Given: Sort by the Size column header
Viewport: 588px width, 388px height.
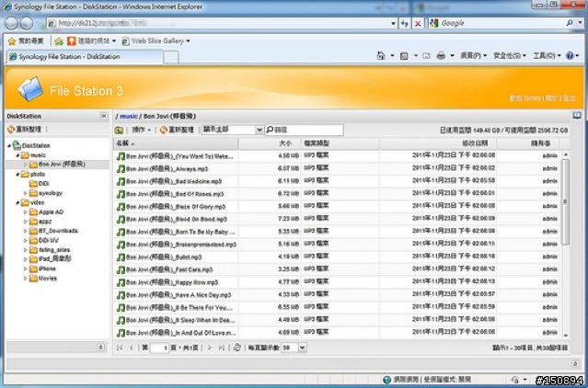Looking at the screenshot, I should (270, 143).
